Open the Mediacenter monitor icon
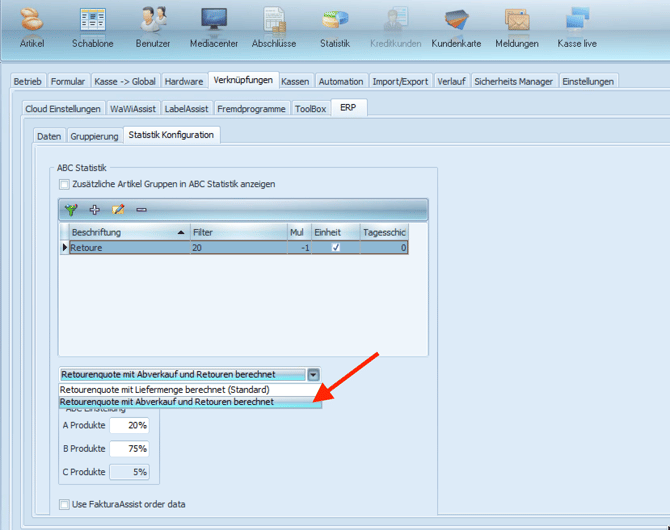 pyautogui.click(x=214, y=20)
